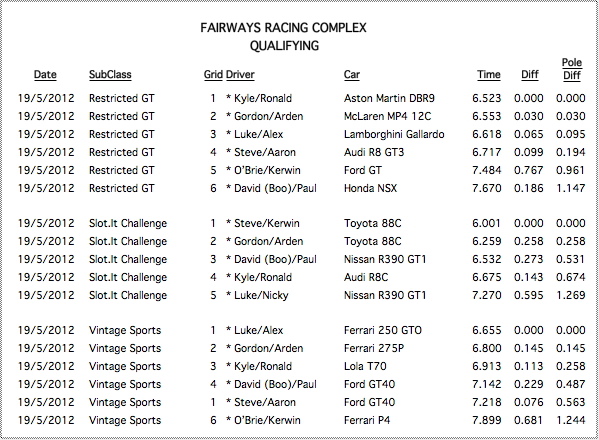Click the Driver column header
This screenshot has height=440, width=599.
pos(240,74)
